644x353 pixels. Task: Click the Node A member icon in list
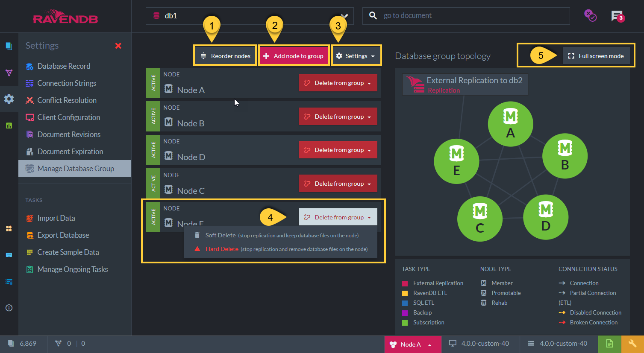(x=169, y=89)
